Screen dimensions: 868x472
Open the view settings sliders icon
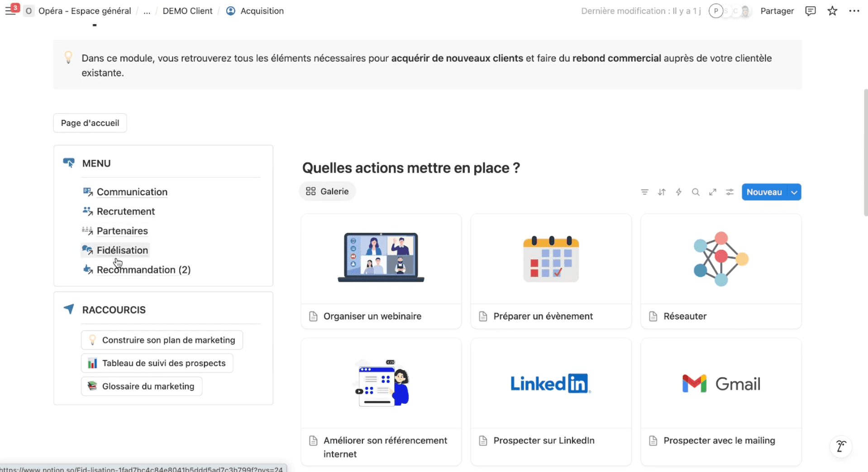click(730, 192)
